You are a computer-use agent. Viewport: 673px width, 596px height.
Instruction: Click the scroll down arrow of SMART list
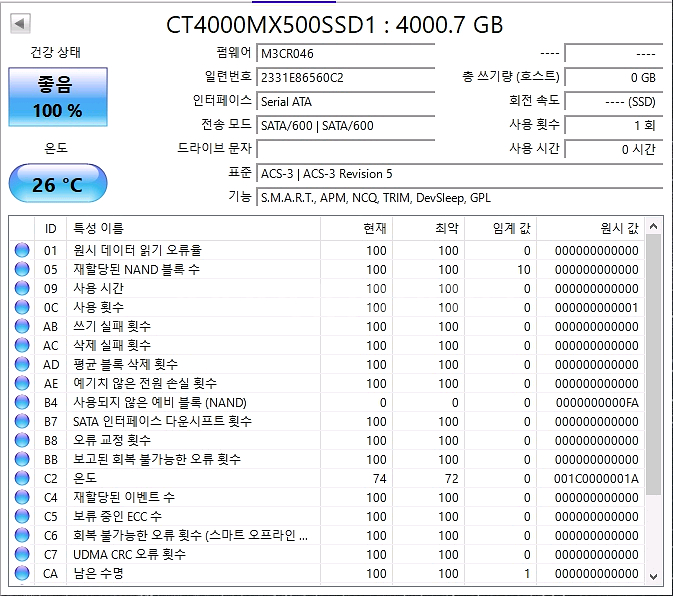(653, 576)
